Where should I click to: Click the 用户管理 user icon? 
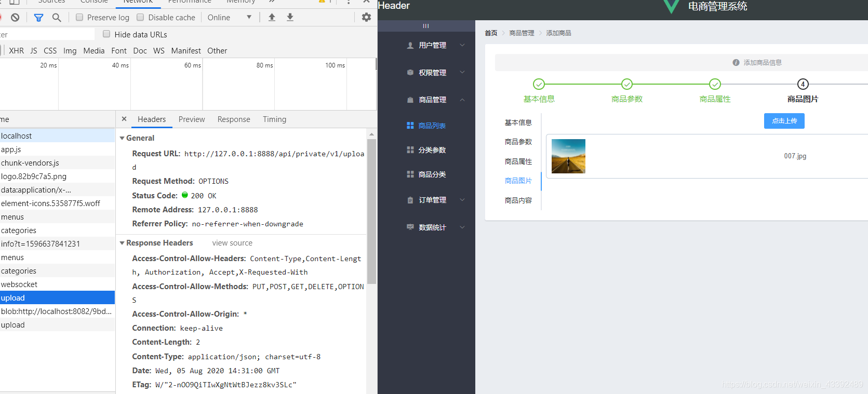coord(410,45)
